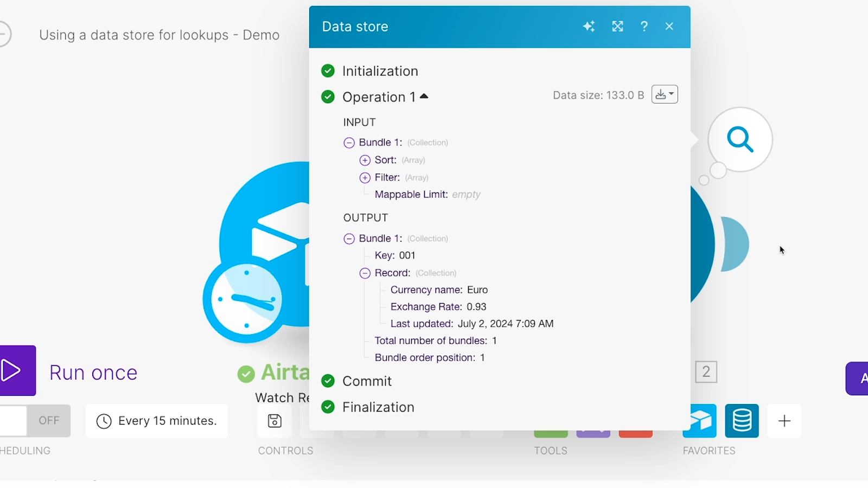Toggle the scheduling OFF switch
The image size is (868, 488).
coord(35,421)
